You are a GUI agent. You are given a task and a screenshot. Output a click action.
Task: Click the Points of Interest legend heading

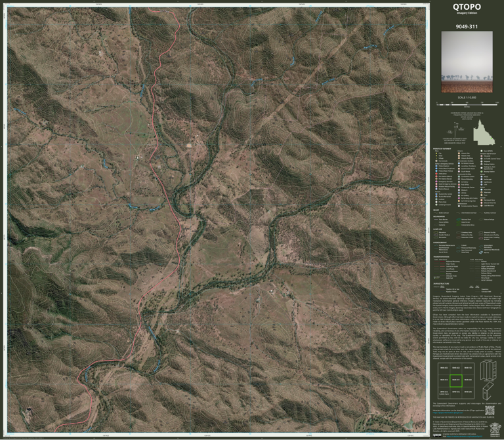[x=442, y=149]
